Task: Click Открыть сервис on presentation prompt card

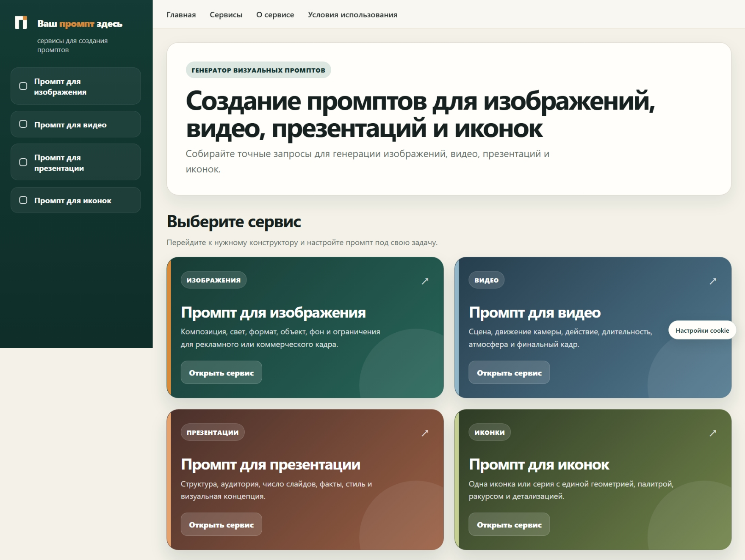Action: point(222,524)
